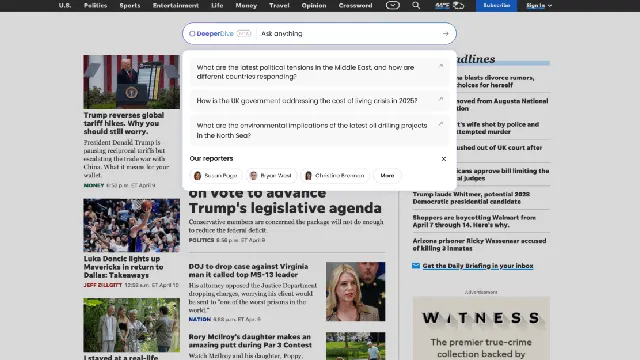Open the search magnifier in top navigation

tap(416, 5)
